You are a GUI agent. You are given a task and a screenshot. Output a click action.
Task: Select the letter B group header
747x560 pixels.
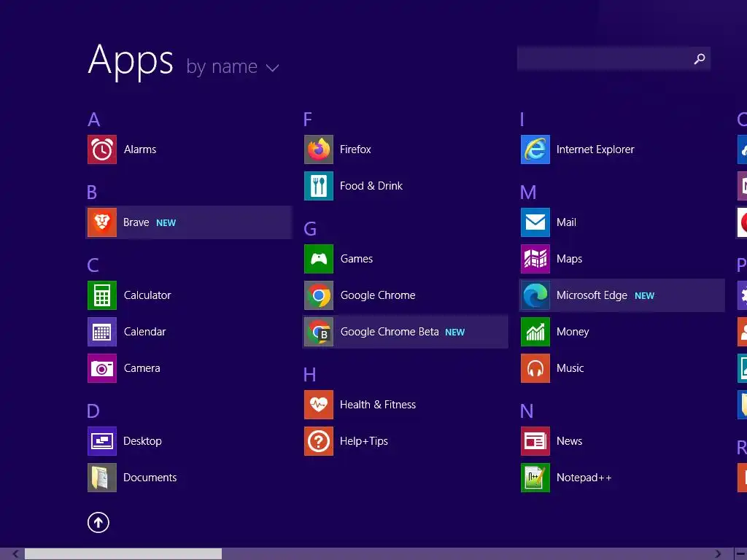pos(92,192)
